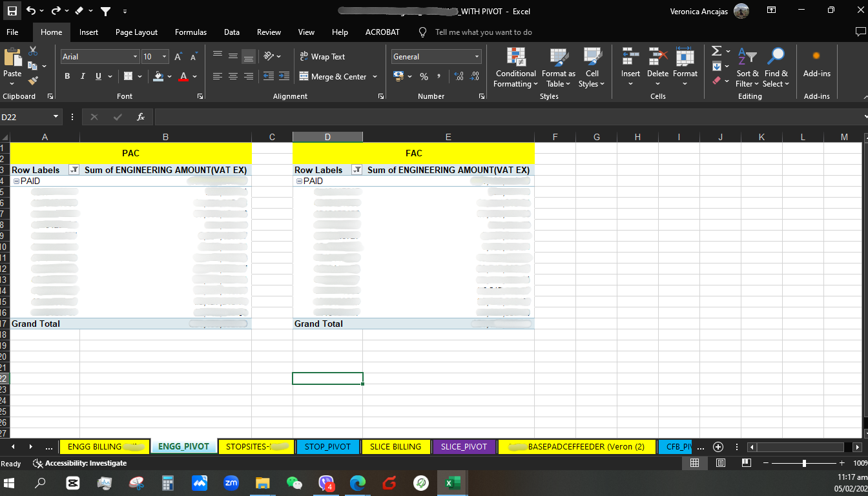Viewport: 868px width, 496px height.
Task: Open Cell Styles gallery
Action: (x=592, y=67)
